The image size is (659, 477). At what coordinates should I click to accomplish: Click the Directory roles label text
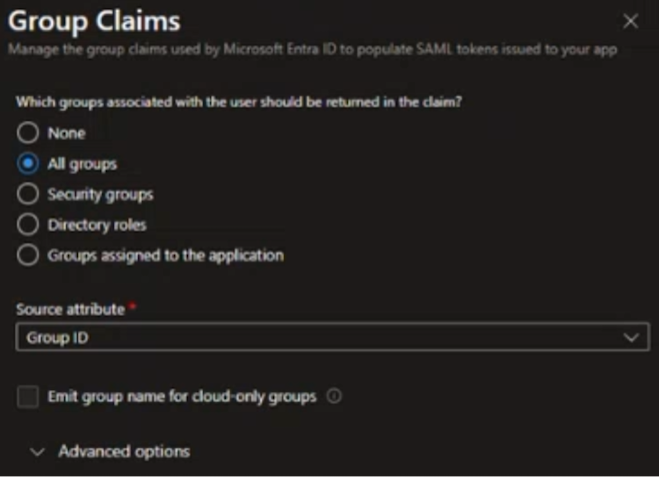coord(96,224)
